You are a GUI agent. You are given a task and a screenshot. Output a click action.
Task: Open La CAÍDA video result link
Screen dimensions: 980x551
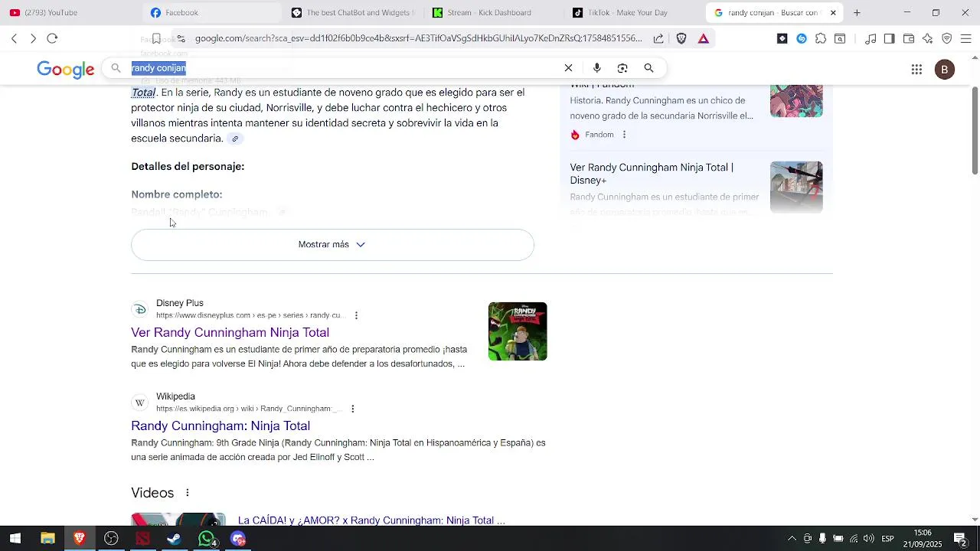tap(371, 520)
